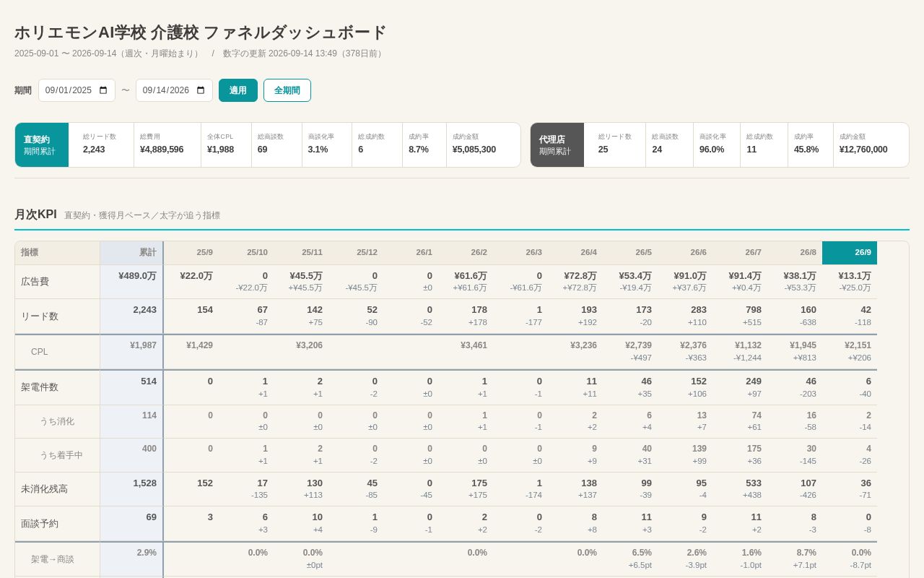Click the 26/5 面談予約 value 11
This screenshot has width=924, height=578.
(x=646, y=517)
